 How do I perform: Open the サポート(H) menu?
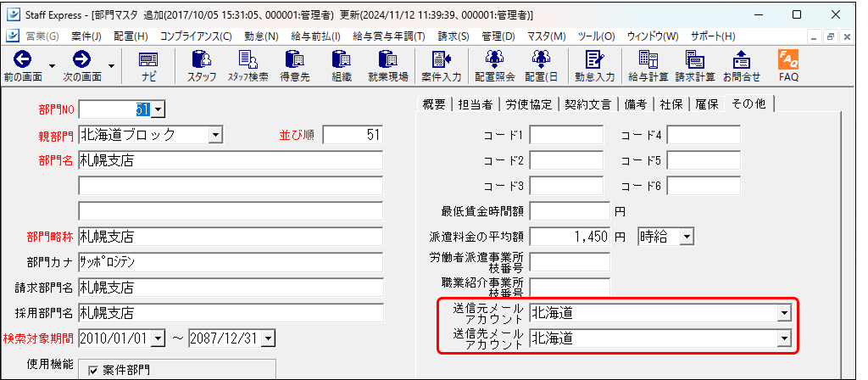(713, 36)
